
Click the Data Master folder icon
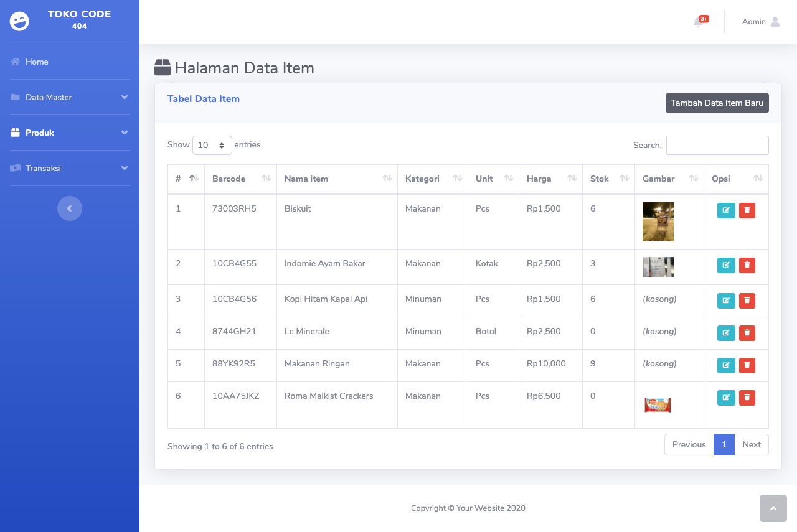16,97
